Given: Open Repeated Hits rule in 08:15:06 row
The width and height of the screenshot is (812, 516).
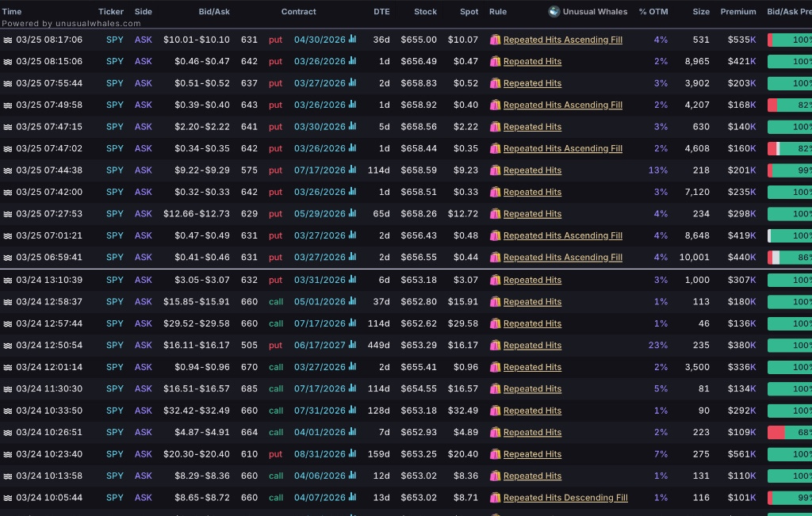Looking at the screenshot, I should [532, 62].
